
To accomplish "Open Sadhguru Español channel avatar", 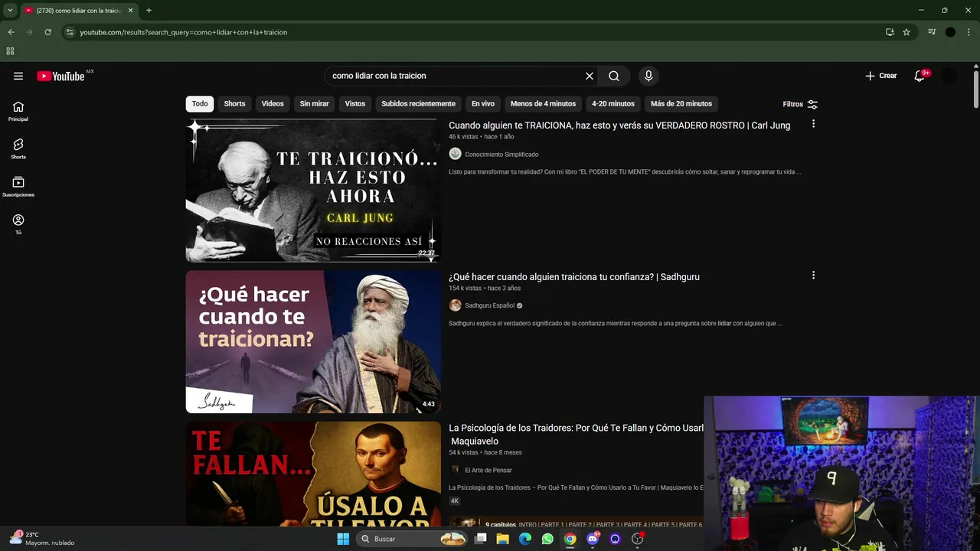I will [x=455, y=305].
